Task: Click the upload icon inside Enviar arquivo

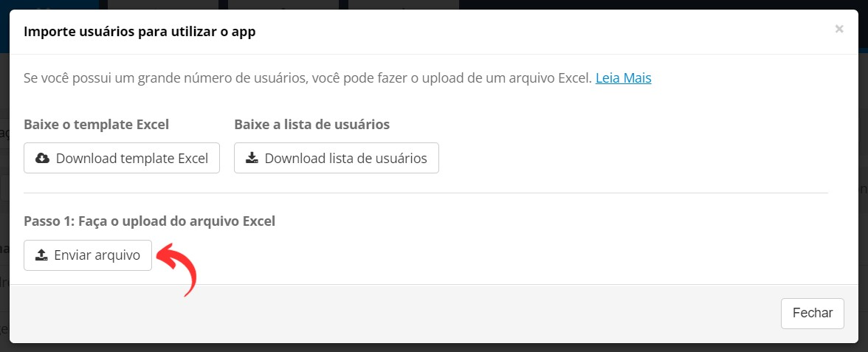Action: point(41,255)
